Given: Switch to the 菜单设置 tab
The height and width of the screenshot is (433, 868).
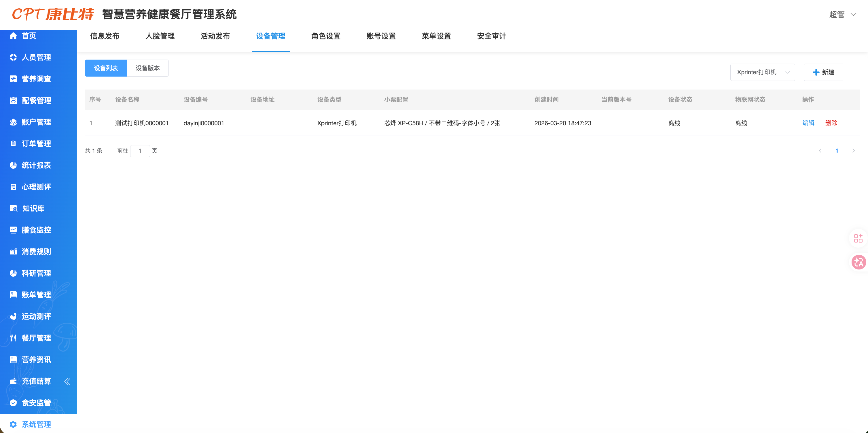Looking at the screenshot, I should (436, 36).
